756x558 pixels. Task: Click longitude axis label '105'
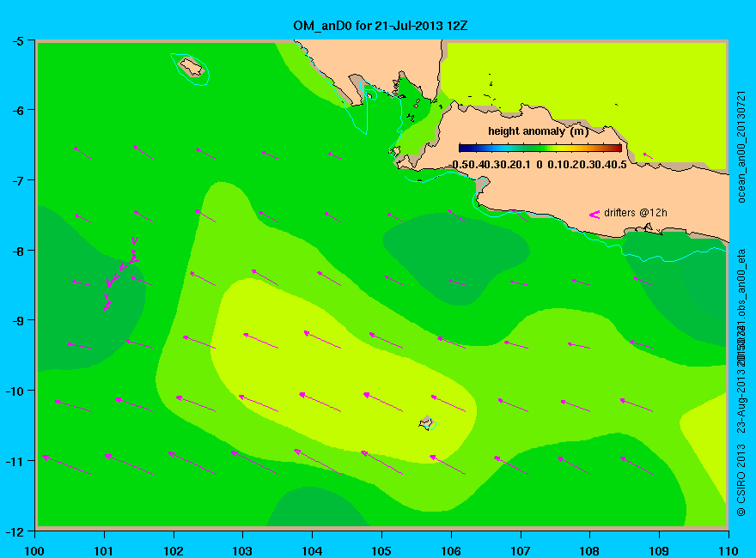click(381, 551)
